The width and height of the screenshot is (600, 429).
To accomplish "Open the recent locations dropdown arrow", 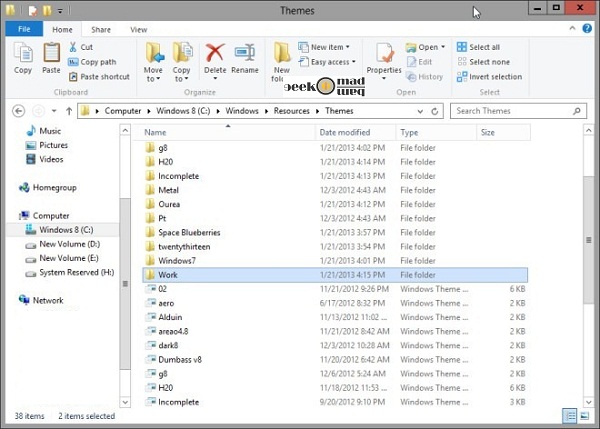I will point(54,111).
